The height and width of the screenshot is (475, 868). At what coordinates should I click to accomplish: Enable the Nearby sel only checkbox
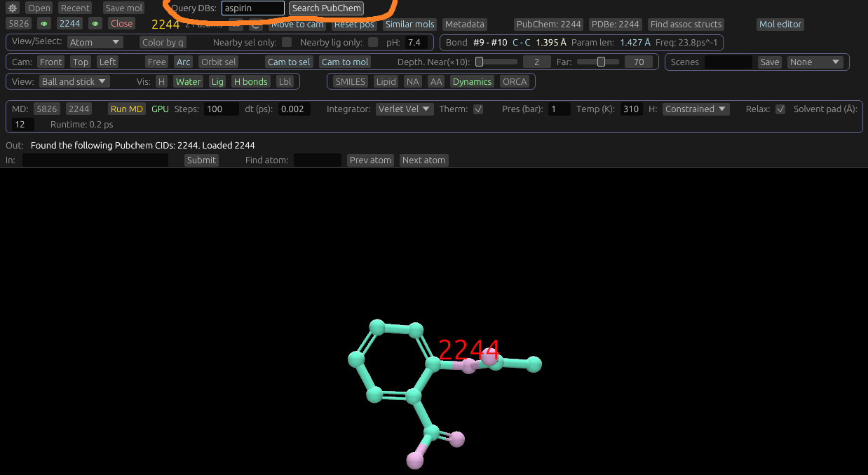pos(287,42)
